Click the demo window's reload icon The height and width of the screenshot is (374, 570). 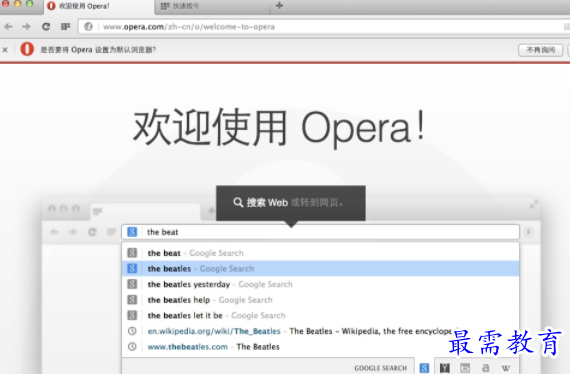click(92, 232)
